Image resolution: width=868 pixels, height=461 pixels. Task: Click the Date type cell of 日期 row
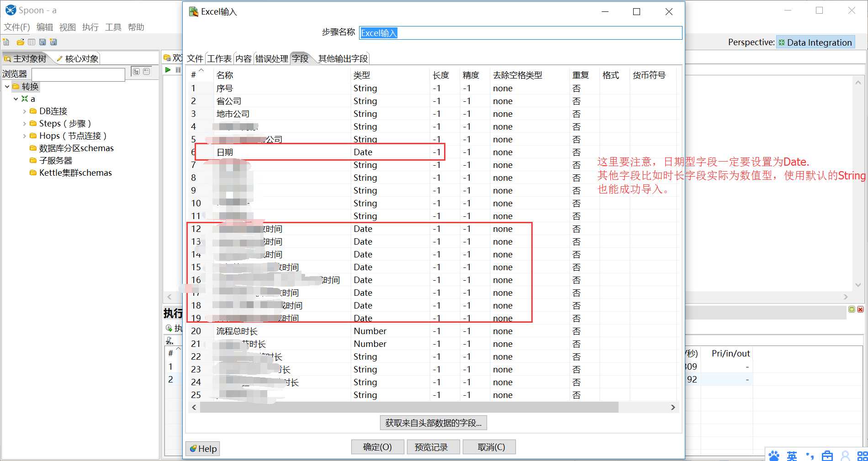390,152
